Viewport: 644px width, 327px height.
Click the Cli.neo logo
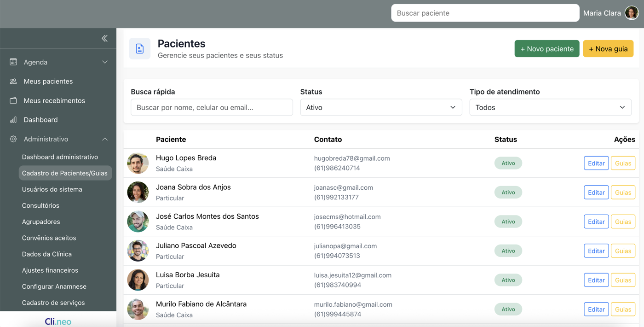point(58,321)
